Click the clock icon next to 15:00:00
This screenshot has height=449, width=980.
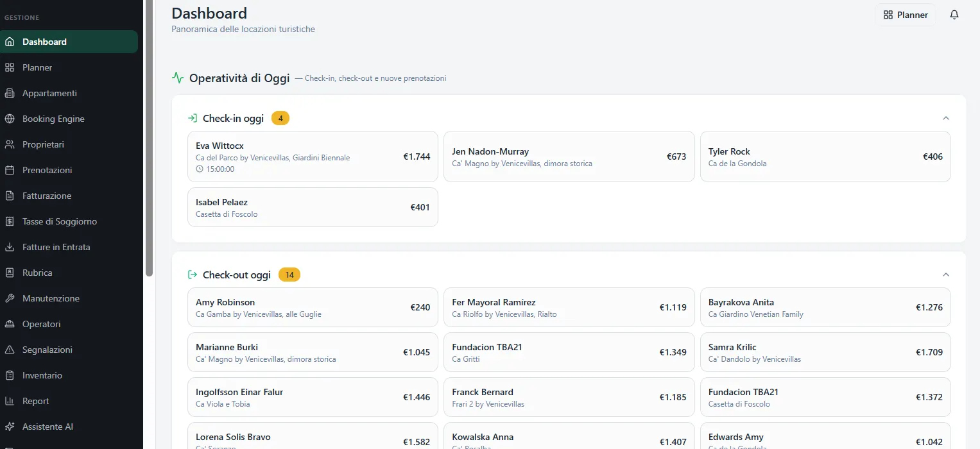[x=200, y=169]
